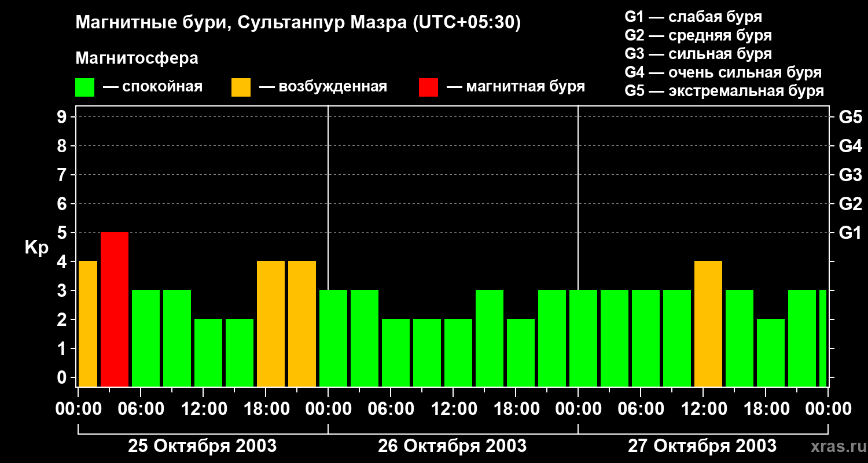868x463 pixels.
Task: Click the '06:00' time label for 27 October
Action: pyautogui.click(x=641, y=409)
